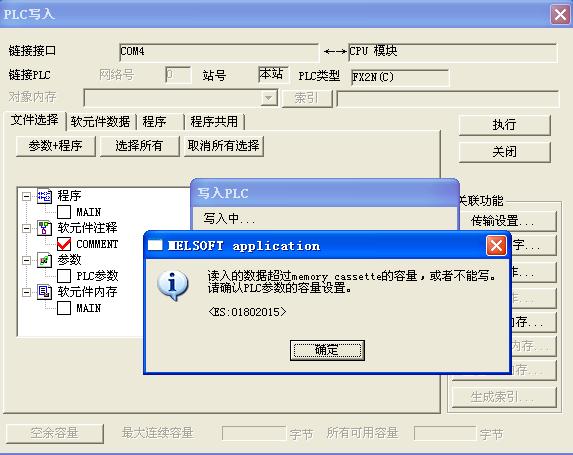Click the MELSOFT application title bar icon

(155, 245)
